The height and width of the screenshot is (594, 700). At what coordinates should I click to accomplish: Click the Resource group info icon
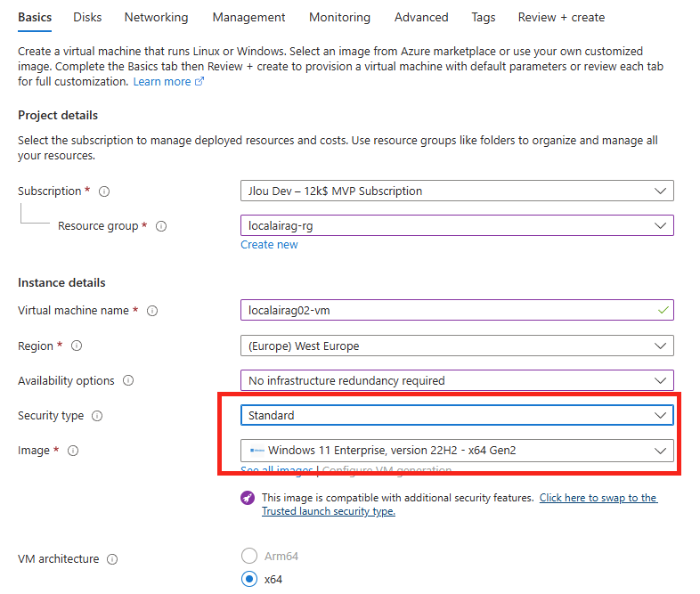[161, 226]
